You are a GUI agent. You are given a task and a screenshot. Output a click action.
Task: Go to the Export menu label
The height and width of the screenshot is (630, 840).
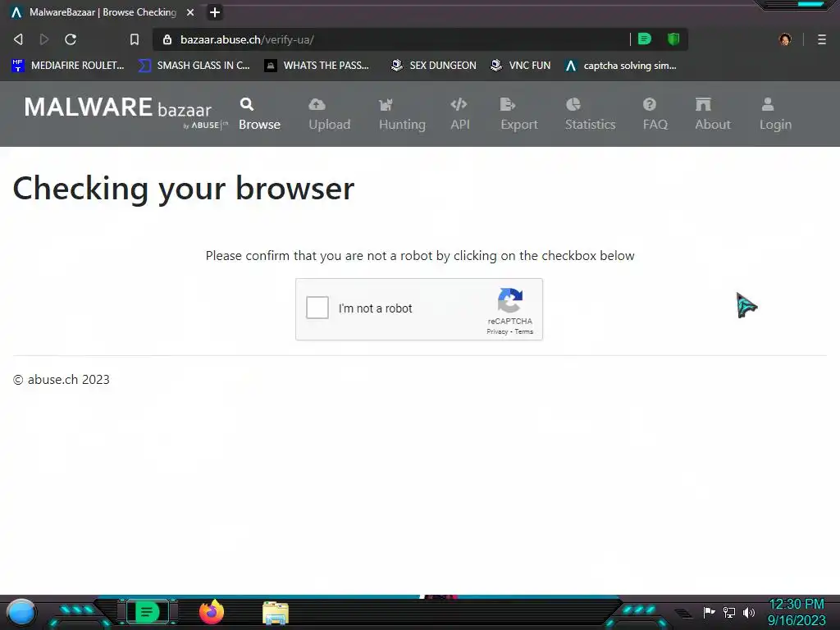(519, 125)
